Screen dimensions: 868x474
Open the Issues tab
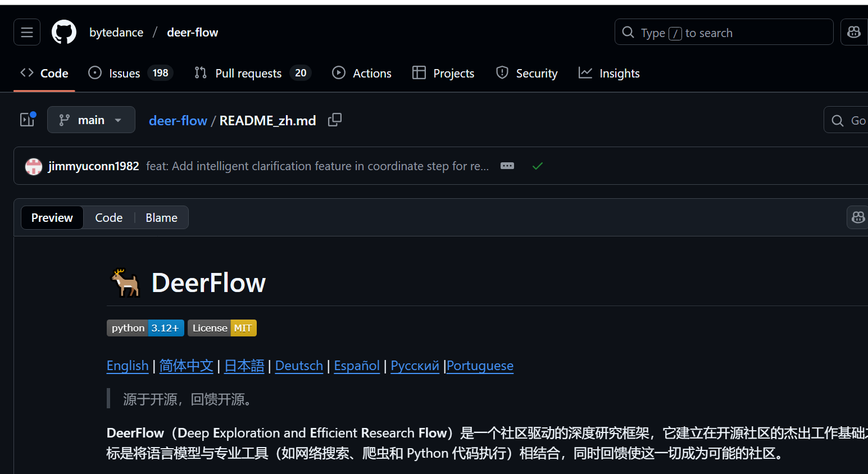coord(131,73)
